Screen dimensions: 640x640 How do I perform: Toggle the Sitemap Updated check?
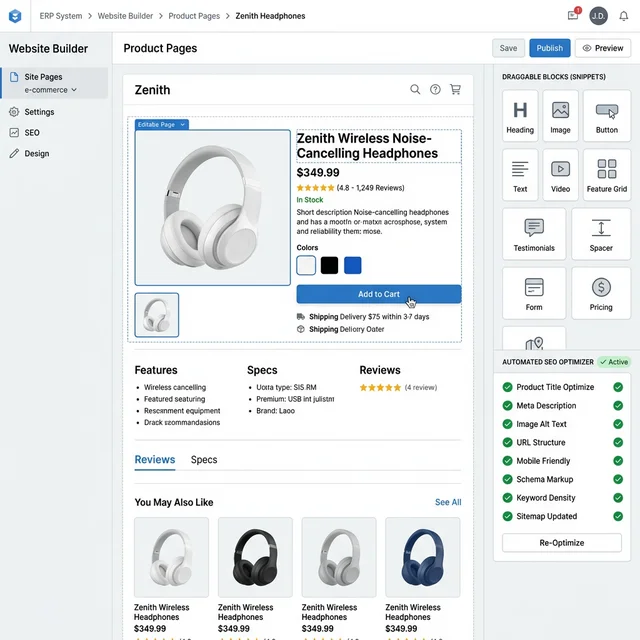[x=618, y=516]
